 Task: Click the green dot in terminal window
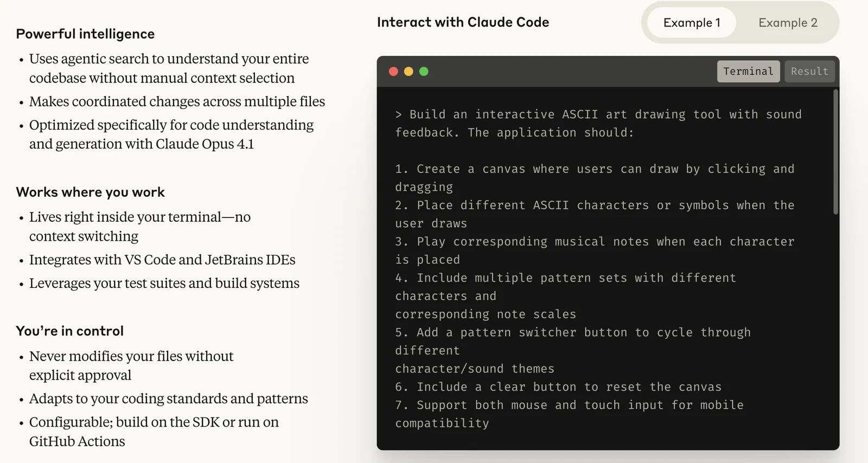424,72
